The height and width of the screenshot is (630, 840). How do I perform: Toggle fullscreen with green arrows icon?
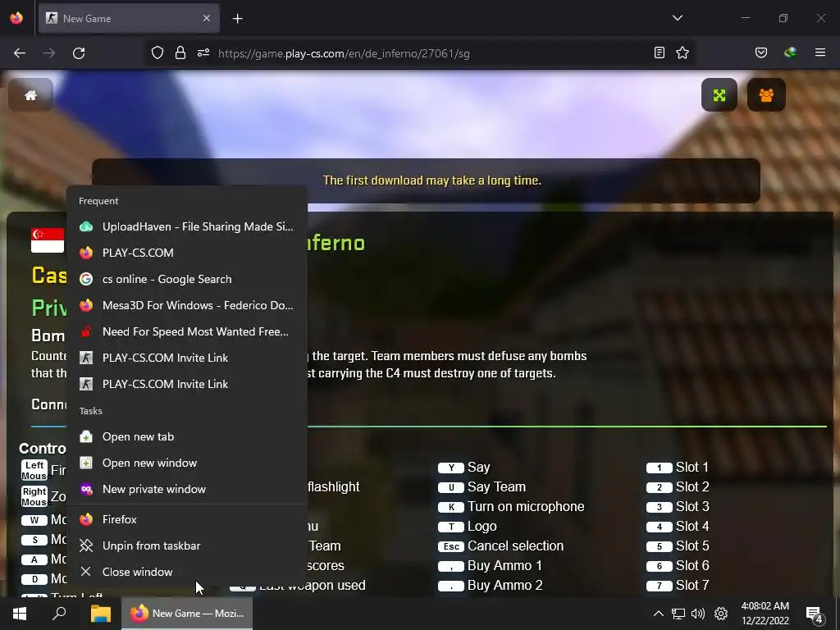[719, 95]
